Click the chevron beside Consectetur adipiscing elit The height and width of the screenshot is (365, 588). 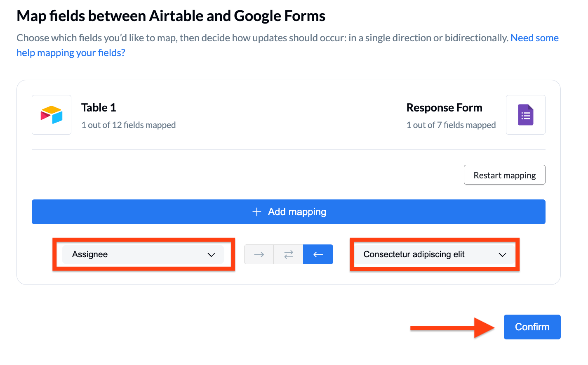[x=503, y=255]
